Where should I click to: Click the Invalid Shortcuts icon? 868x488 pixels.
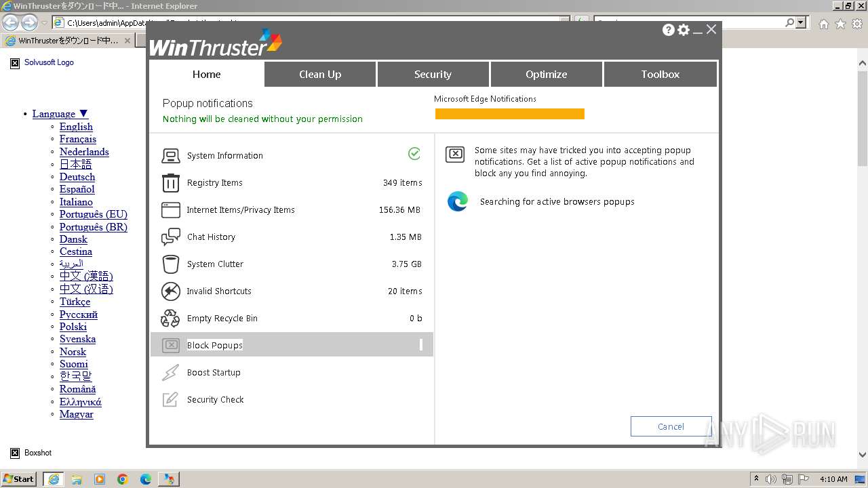170,291
